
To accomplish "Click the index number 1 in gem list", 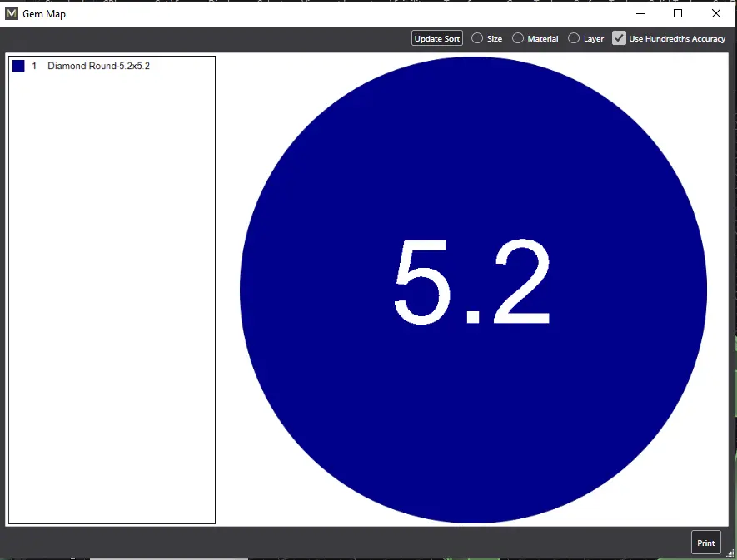I will [34, 66].
